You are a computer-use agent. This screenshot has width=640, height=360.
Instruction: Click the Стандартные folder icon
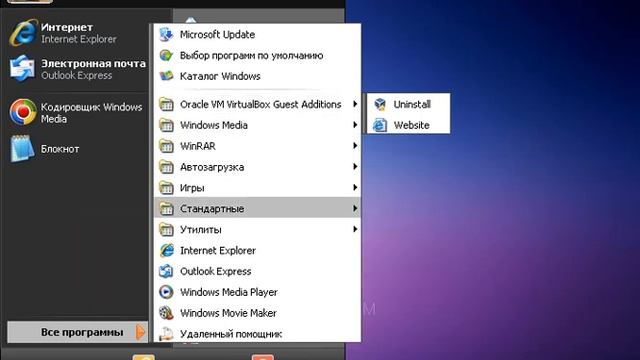click(x=166, y=209)
